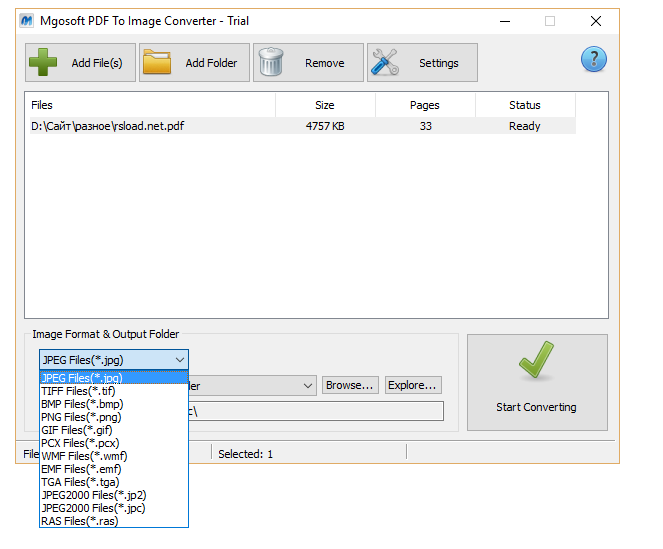This screenshot has height=549, width=663.
Task: Choose JPEG2000 Files(*.jp2) option
Action: [x=114, y=495]
